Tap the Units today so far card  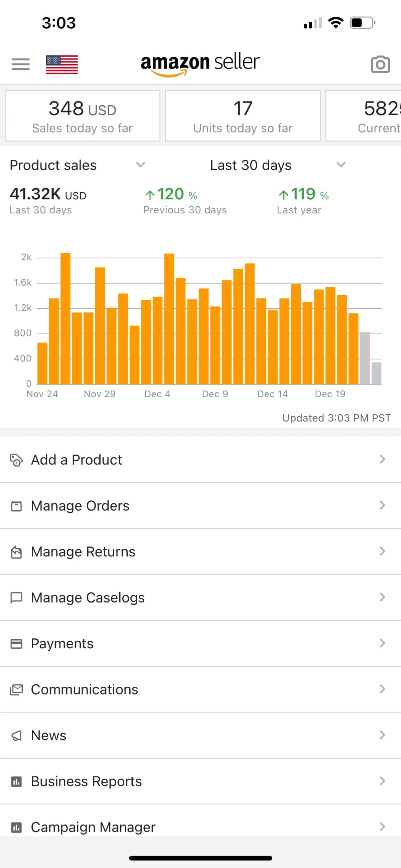click(243, 116)
